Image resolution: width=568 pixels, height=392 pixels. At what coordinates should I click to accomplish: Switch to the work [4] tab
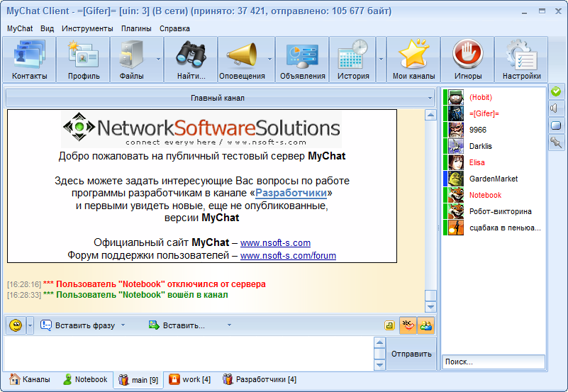coord(189,379)
